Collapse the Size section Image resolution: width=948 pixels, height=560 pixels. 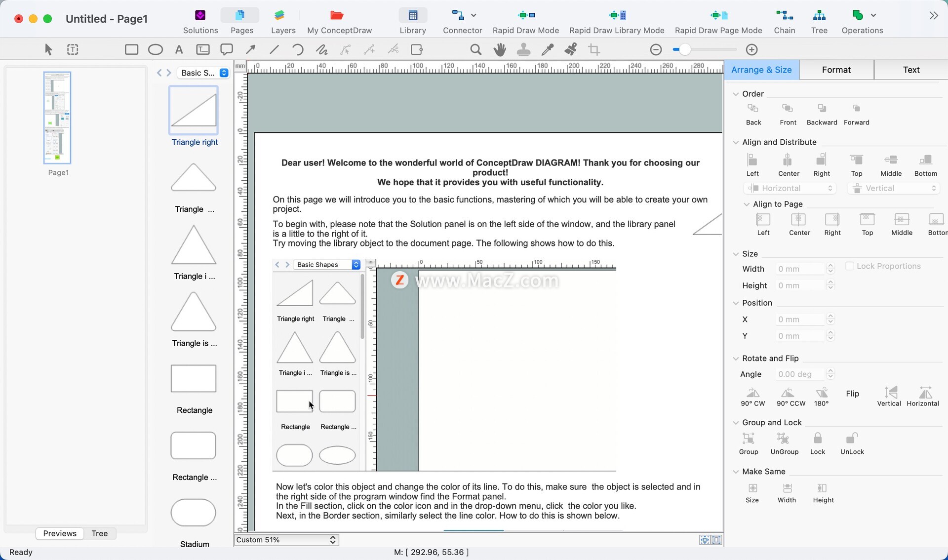pyautogui.click(x=736, y=254)
